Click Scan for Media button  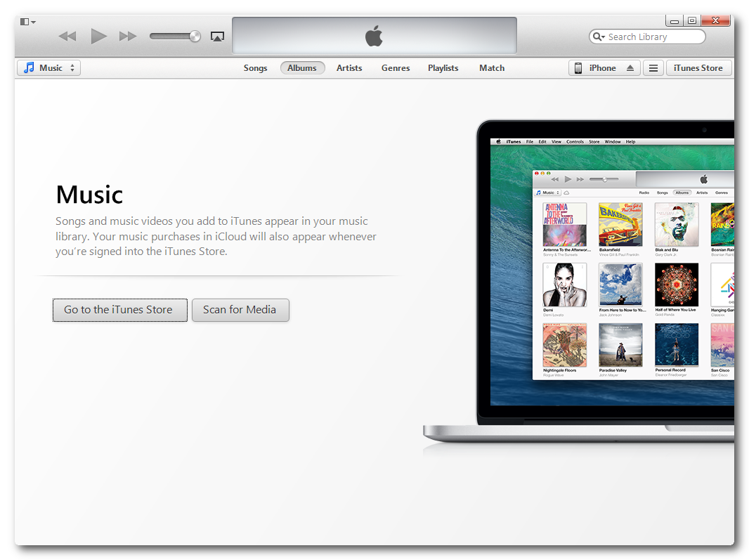pyautogui.click(x=240, y=310)
